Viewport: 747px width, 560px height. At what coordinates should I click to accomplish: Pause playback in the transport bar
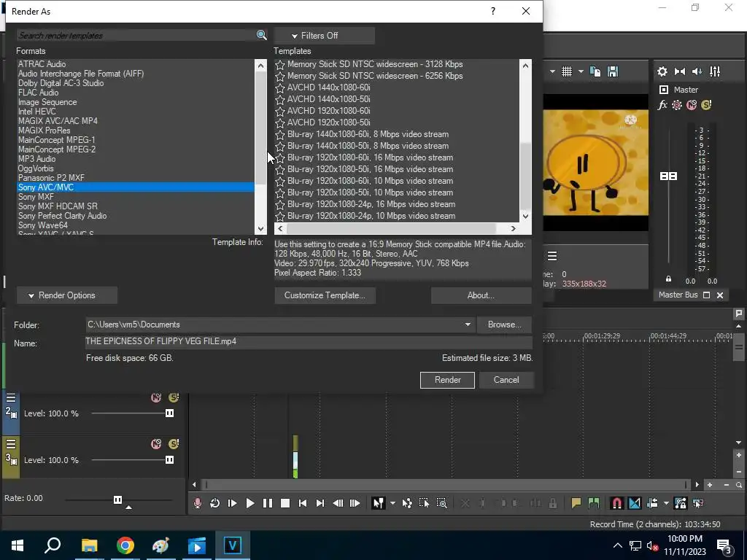pos(268,503)
